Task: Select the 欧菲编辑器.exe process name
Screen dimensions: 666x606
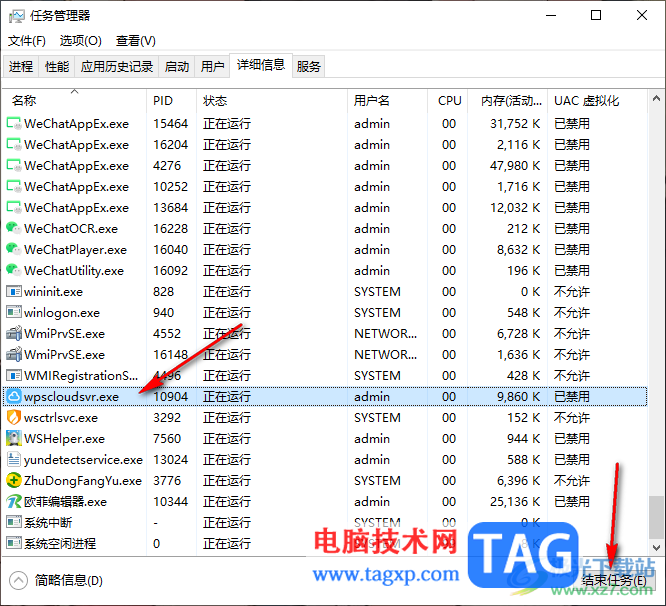Action: 65,502
